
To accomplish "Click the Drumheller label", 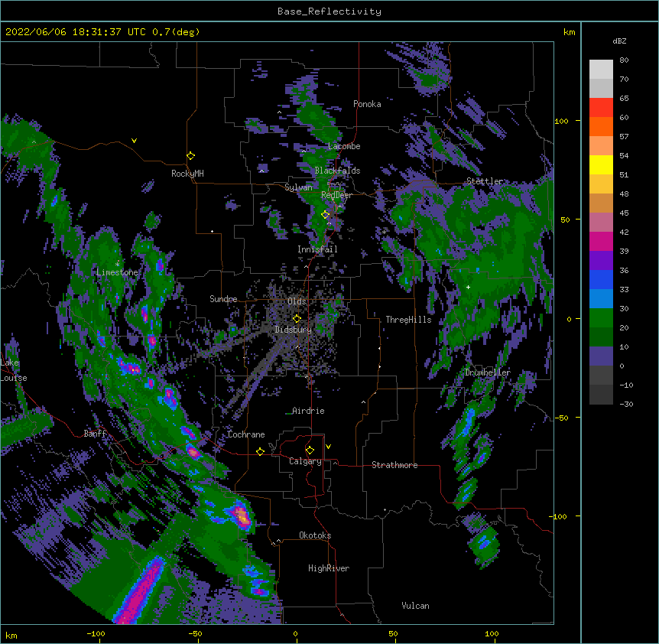I will pyautogui.click(x=488, y=372).
